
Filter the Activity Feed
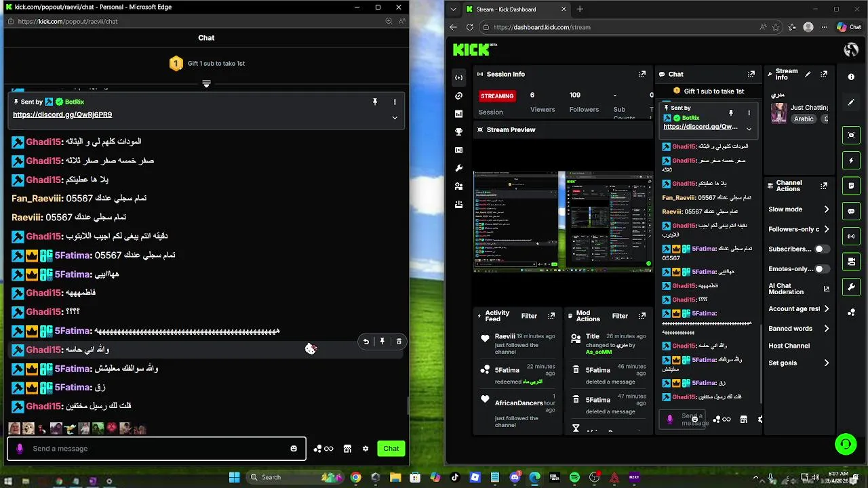click(x=529, y=316)
